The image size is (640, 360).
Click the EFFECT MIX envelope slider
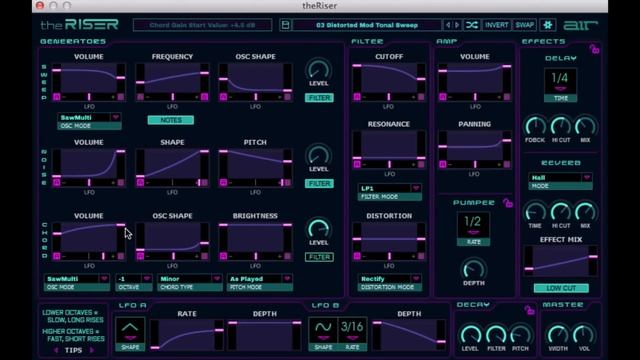click(x=561, y=261)
